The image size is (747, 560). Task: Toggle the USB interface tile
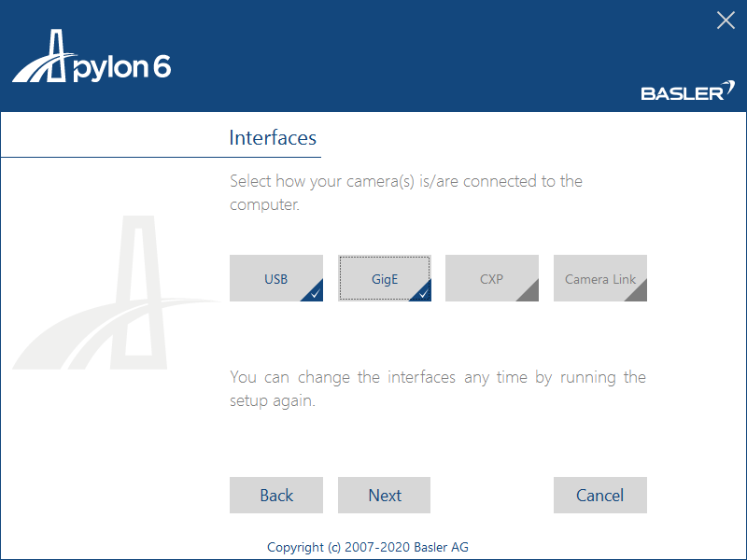(x=275, y=278)
